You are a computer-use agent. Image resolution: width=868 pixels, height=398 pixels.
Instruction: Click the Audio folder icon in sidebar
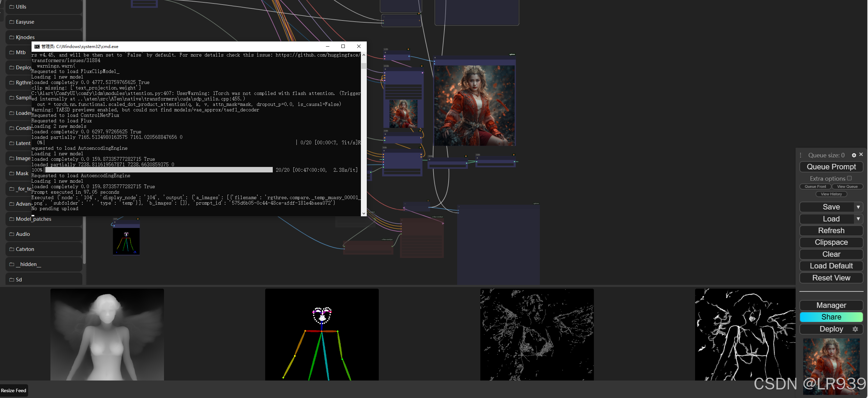pyautogui.click(x=12, y=234)
